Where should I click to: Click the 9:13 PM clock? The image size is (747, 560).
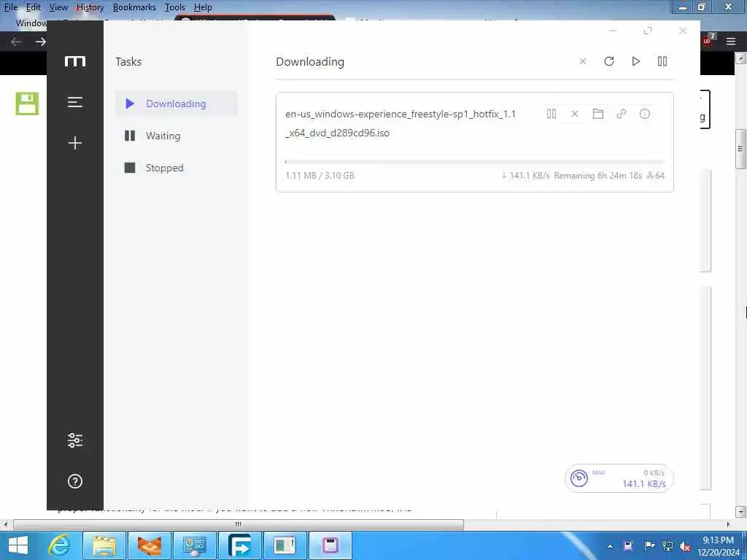coord(718,540)
